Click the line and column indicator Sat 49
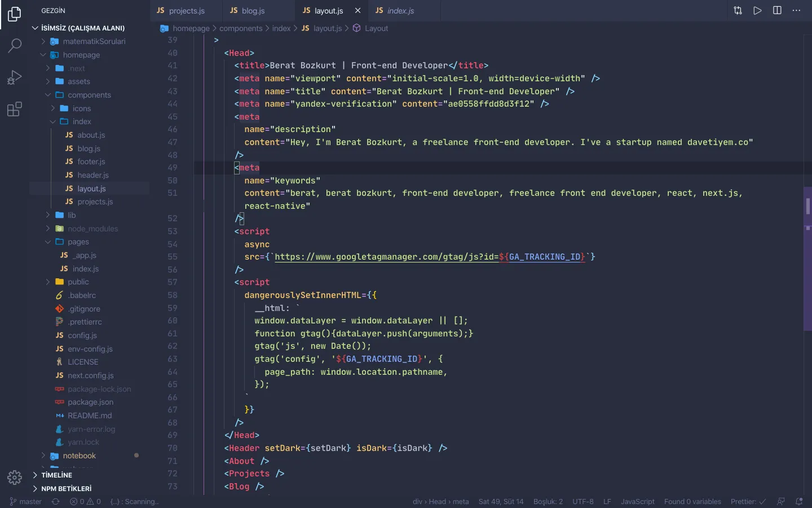Screen dimensions: 812x508 click(501, 501)
